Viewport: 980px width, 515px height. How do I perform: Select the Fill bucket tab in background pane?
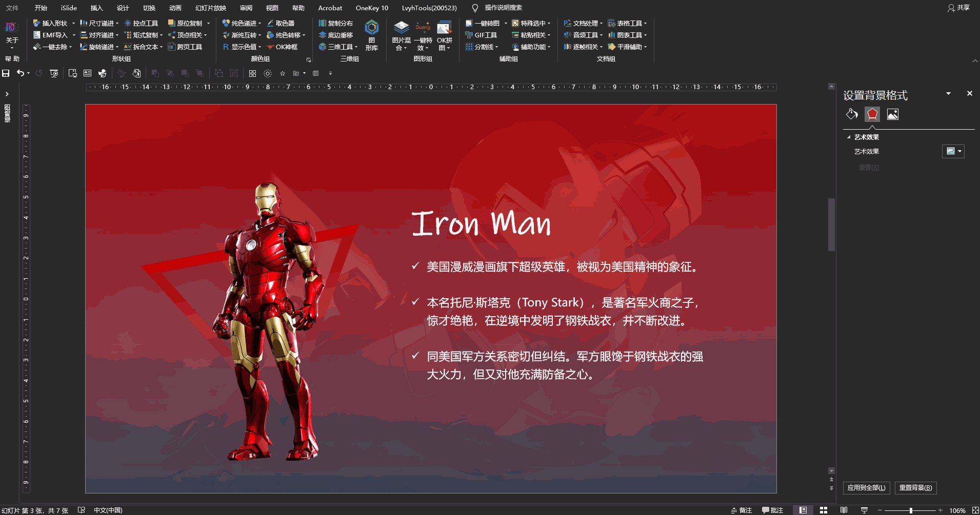(x=852, y=114)
